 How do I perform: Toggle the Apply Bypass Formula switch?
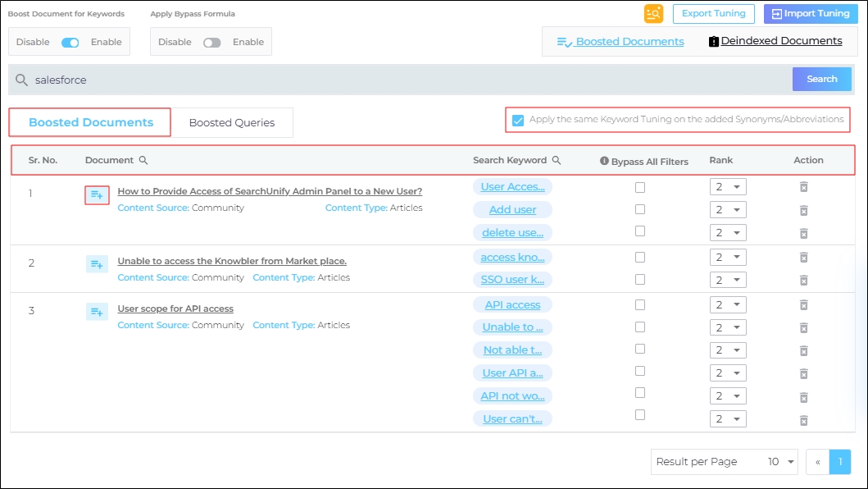pos(212,43)
